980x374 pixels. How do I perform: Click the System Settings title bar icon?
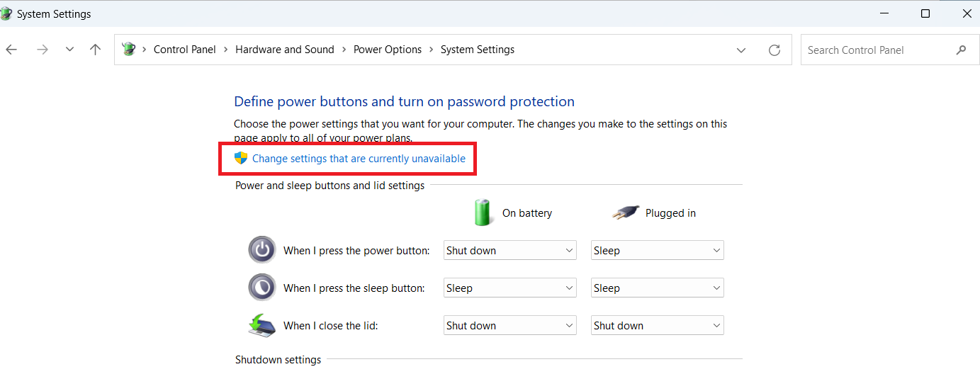pyautogui.click(x=6, y=13)
